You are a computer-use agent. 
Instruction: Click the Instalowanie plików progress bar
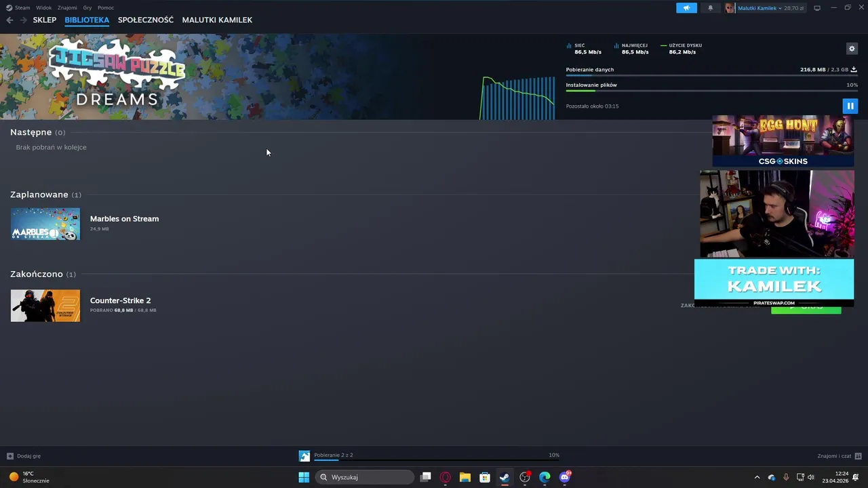[x=712, y=91]
